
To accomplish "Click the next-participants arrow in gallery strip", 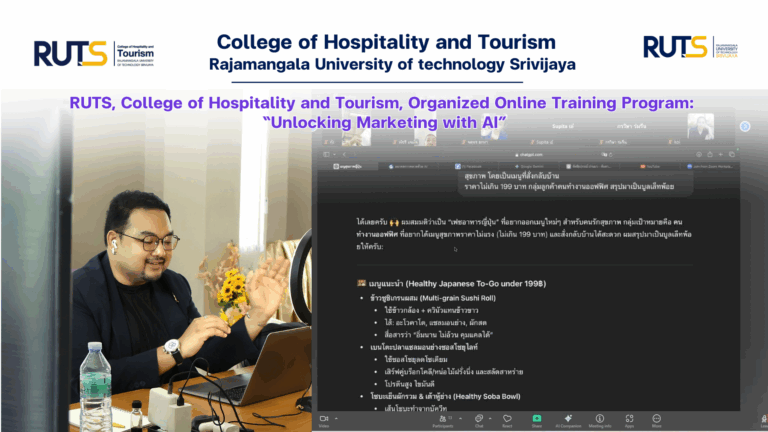I will 745,126.
